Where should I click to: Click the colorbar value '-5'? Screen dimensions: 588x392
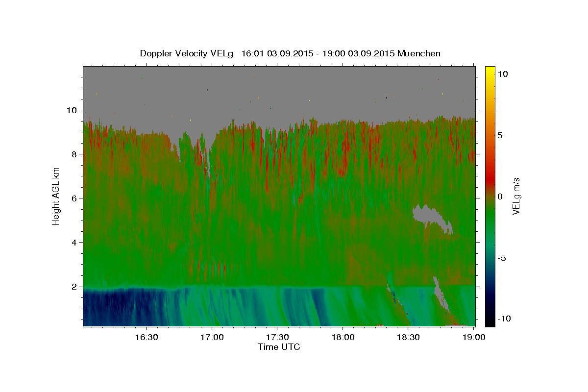tap(502, 258)
